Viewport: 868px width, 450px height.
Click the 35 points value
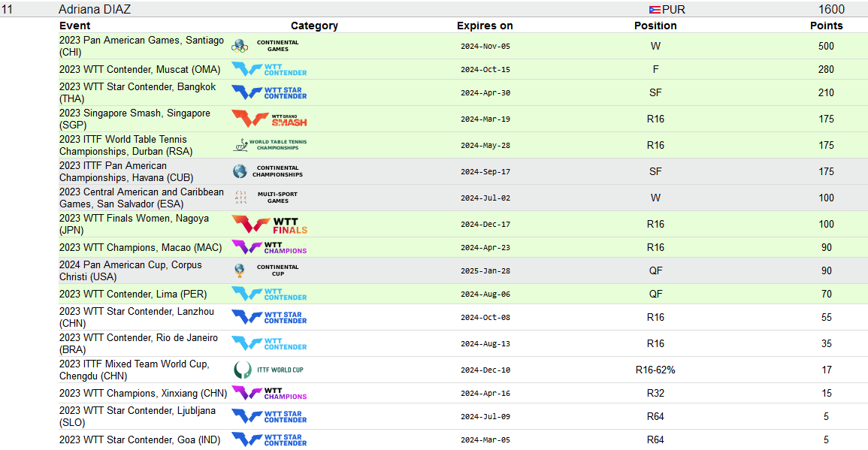click(827, 344)
